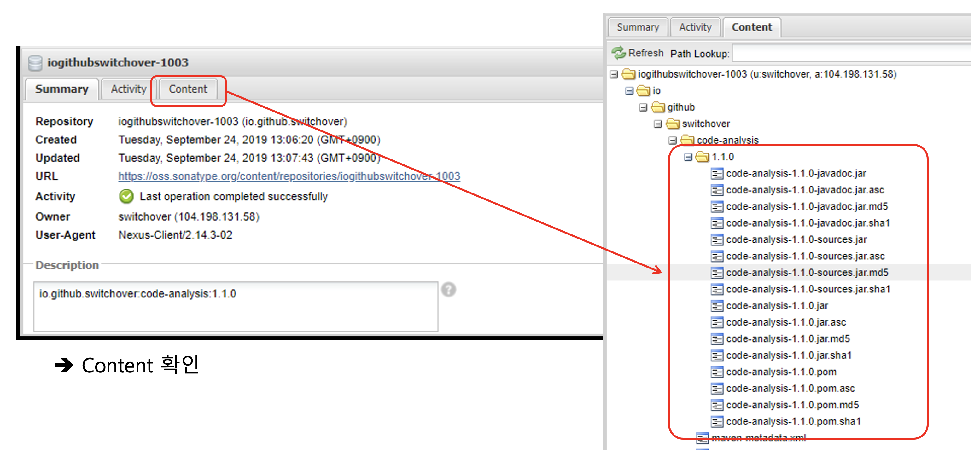Click file icon of code-analysis-1.1.0.pom
This screenshot has width=980, height=450.
coord(717,372)
